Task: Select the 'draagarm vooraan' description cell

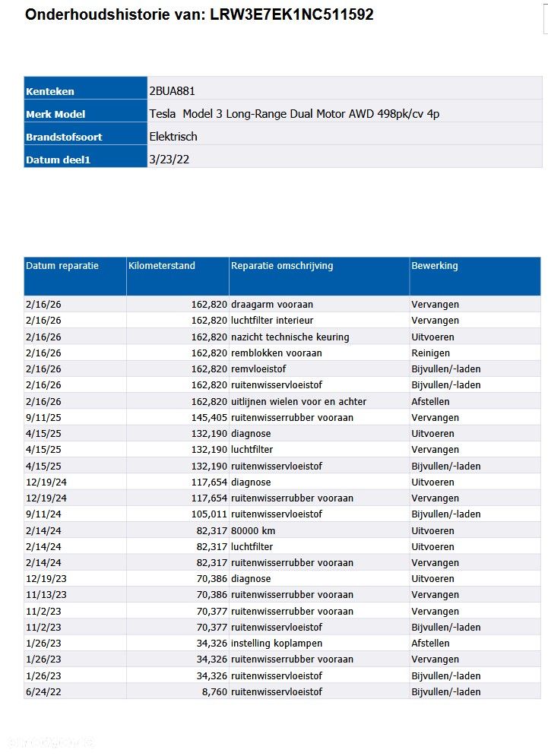Action: (319, 304)
